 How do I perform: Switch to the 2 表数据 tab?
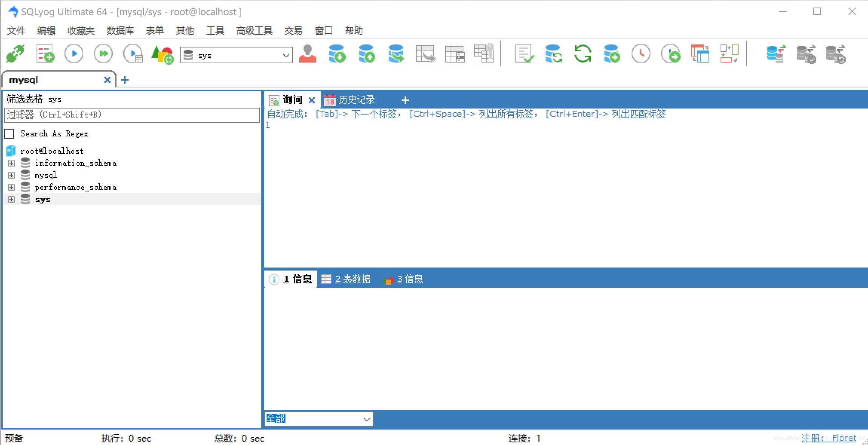[x=346, y=279]
